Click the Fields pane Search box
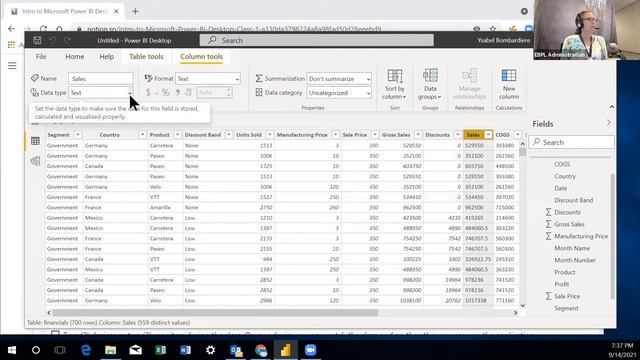 [571, 142]
